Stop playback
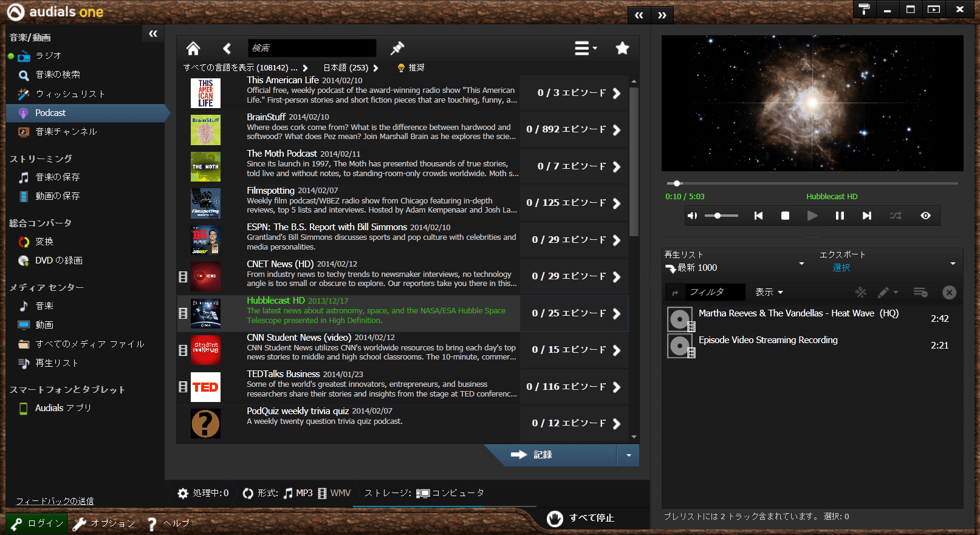Screen dimensions: 980x535 [785, 216]
